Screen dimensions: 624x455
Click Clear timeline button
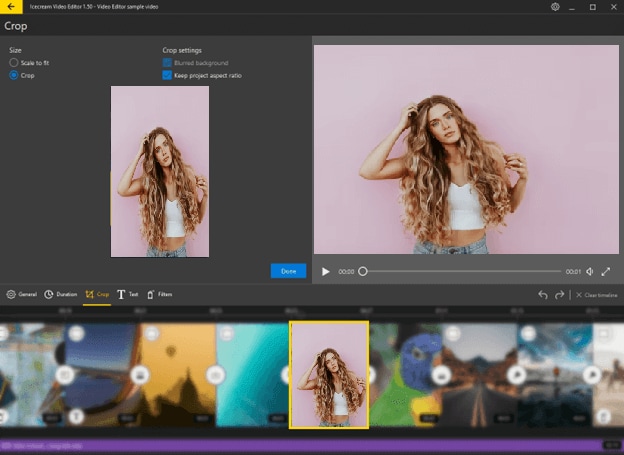click(x=596, y=295)
